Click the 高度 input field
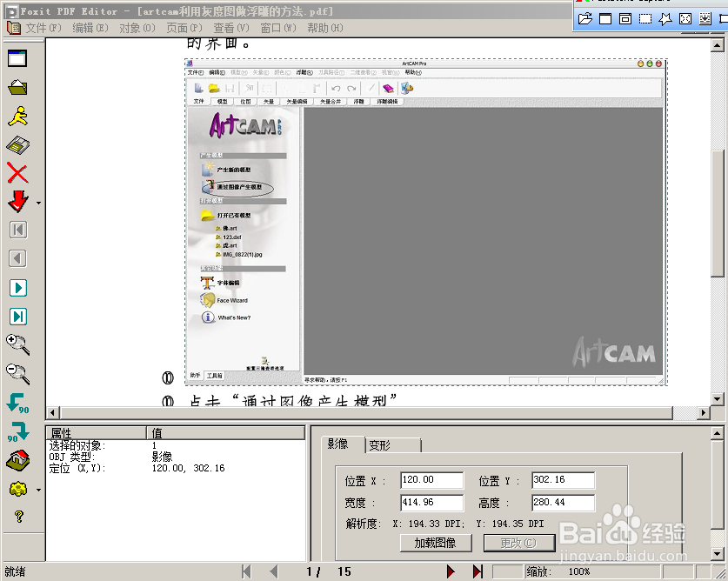The height and width of the screenshot is (581, 728). point(564,503)
